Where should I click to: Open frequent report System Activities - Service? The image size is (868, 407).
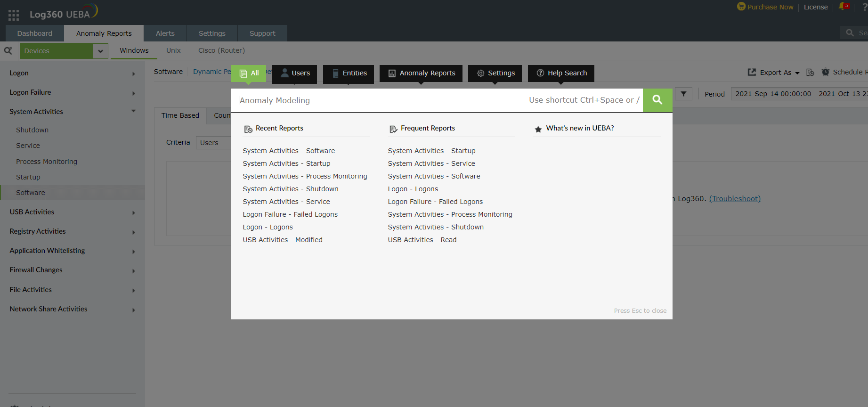pyautogui.click(x=431, y=163)
